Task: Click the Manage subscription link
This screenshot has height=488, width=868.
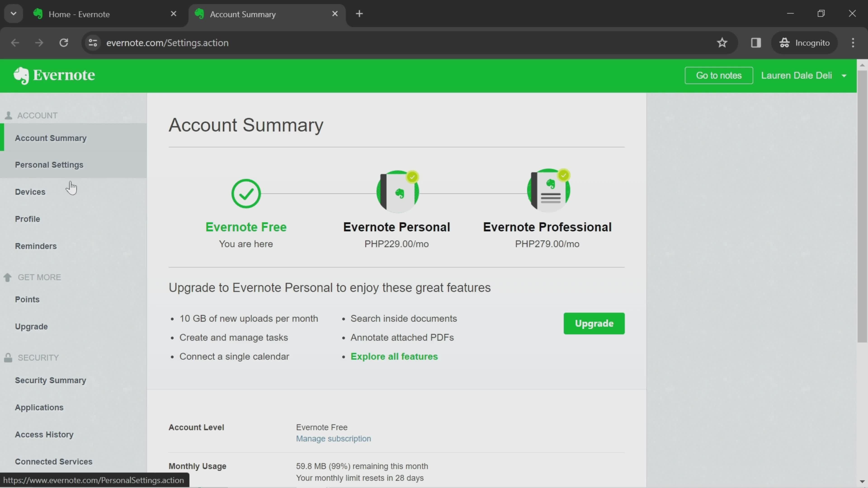Action: [x=333, y=438]
